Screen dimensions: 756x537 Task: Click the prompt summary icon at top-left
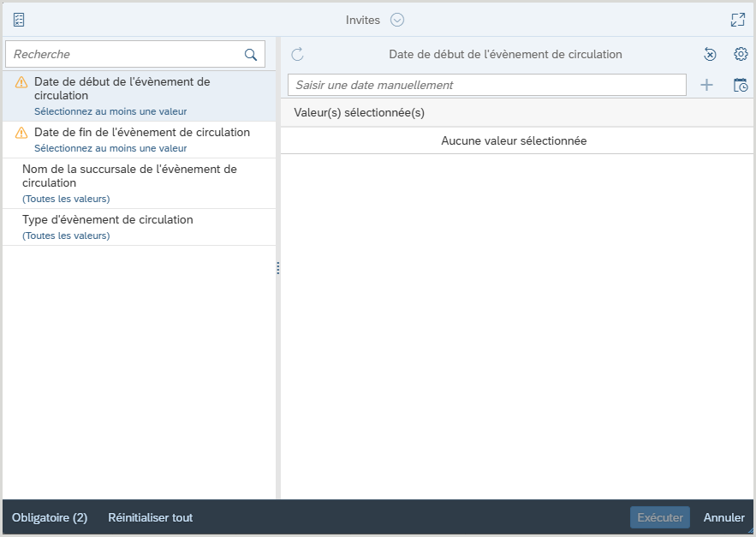(19, 20)
